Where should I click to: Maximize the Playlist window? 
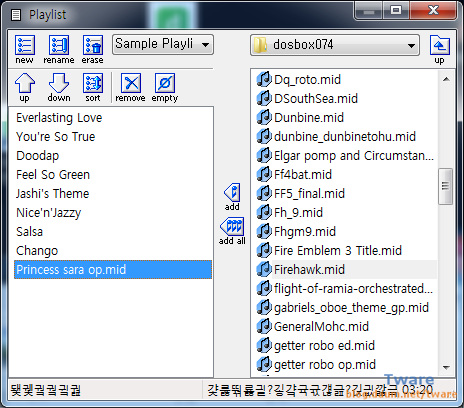click(x=396, y=11)
